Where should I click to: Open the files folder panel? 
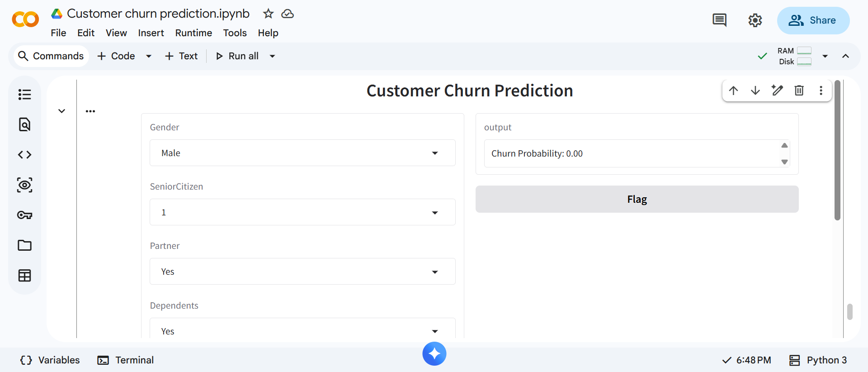pyautogui.click(x=24, y=245)
